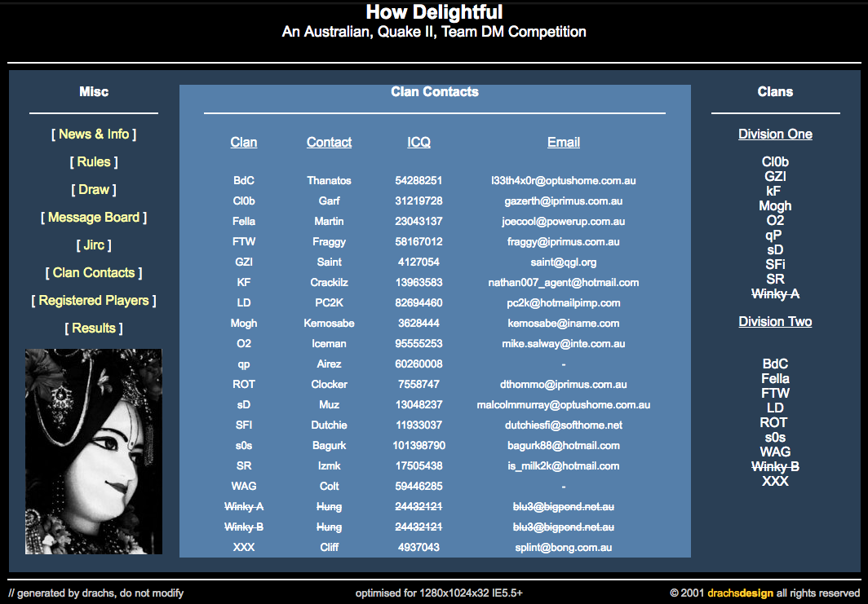Go to the Rules page
This screenshot has width=868, height=604.
[x=94, y=162]
